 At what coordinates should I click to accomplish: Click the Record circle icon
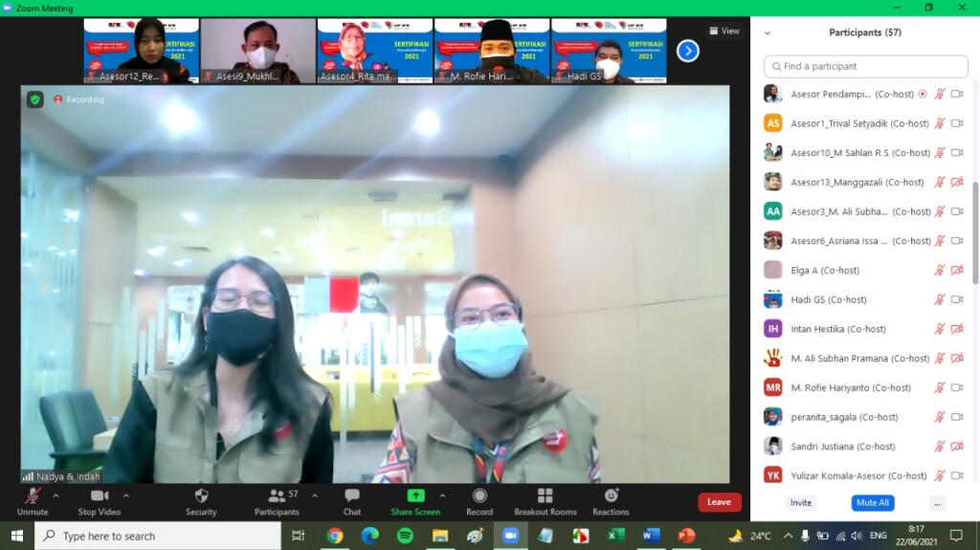[479, 496]
